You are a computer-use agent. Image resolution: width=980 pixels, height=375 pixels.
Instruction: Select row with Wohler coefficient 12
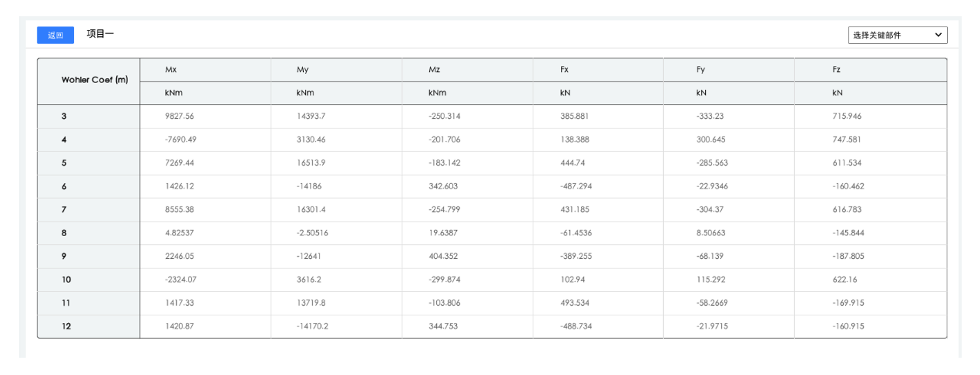coord(66,326)
